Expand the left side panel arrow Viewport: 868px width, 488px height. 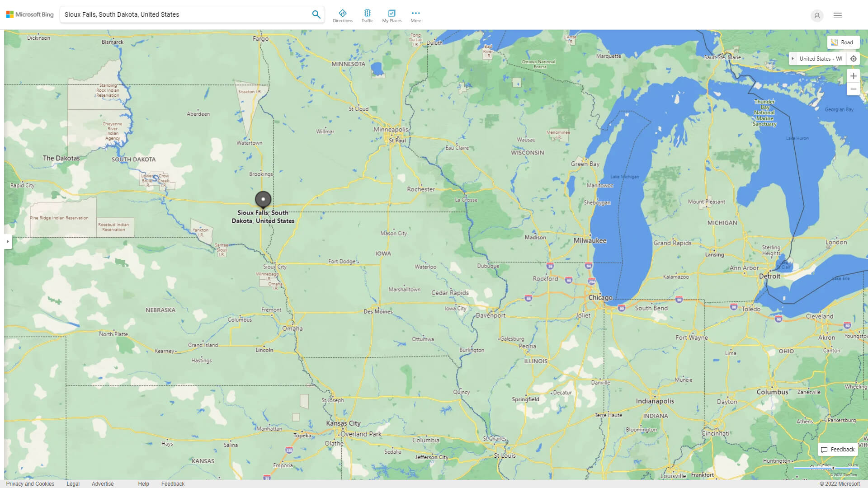(x=8, y=241)
